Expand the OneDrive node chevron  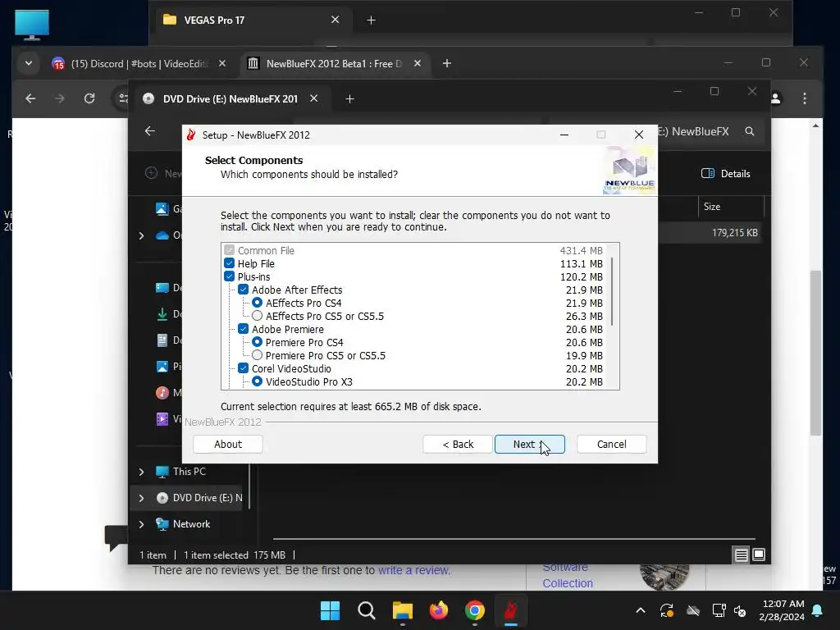141,235
